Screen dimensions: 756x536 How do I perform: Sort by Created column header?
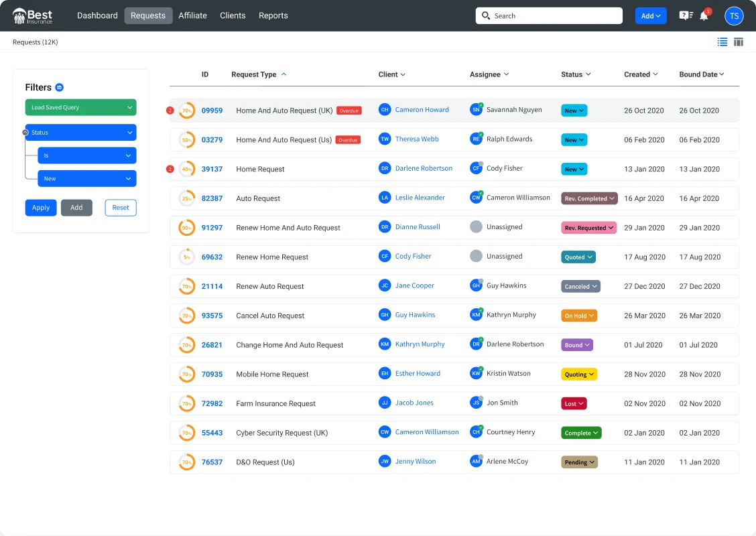coord(641,74)
